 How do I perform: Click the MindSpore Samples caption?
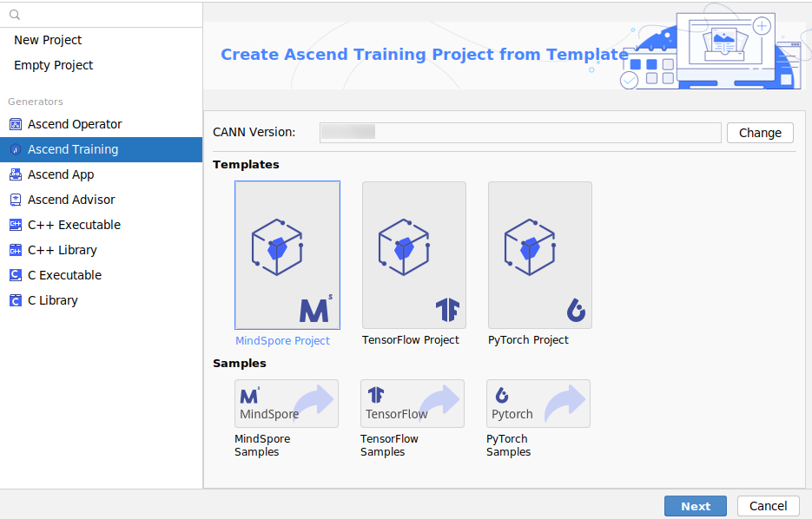(x=262, y=445)
